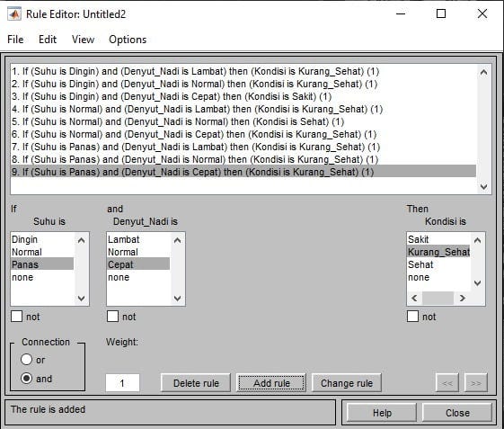
Task: Select the 'or' connection radio button
Action: (x=26, y=360)
